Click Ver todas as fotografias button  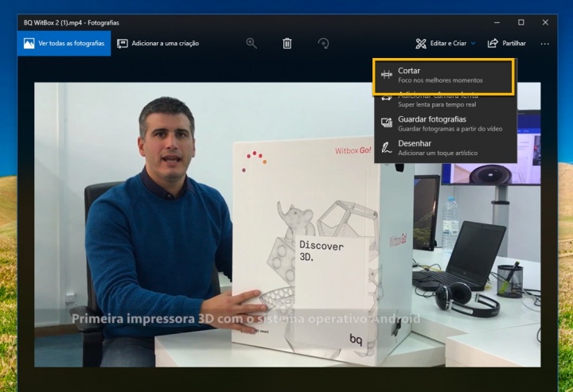coord(64,43)
